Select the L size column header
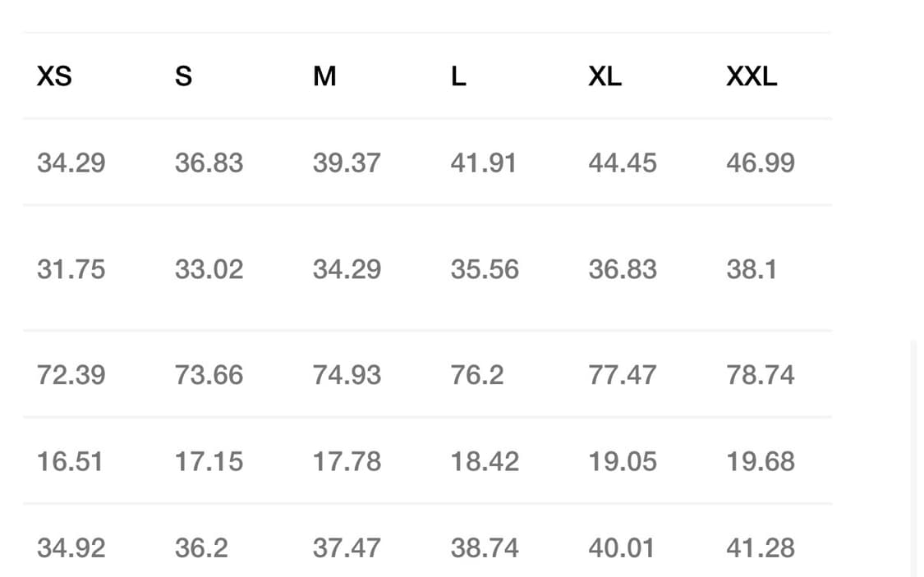Viewport: 924px width, 577px height. tap(458, 76)
